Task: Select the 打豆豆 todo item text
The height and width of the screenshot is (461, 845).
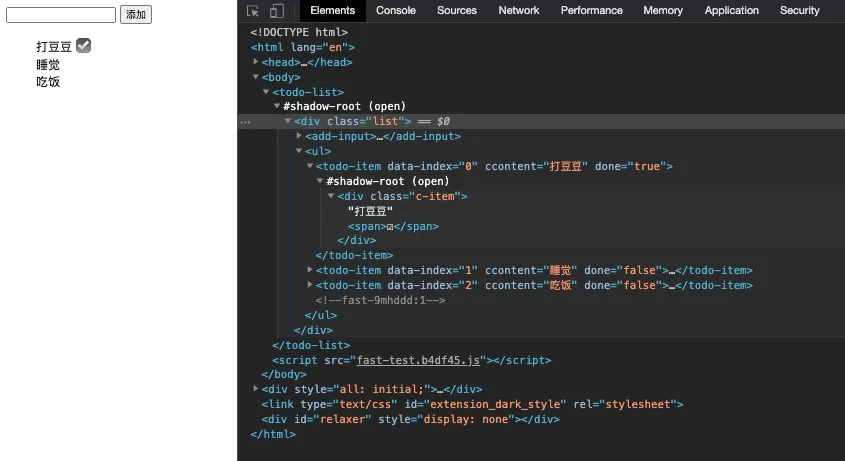Action: click(54, 47)
